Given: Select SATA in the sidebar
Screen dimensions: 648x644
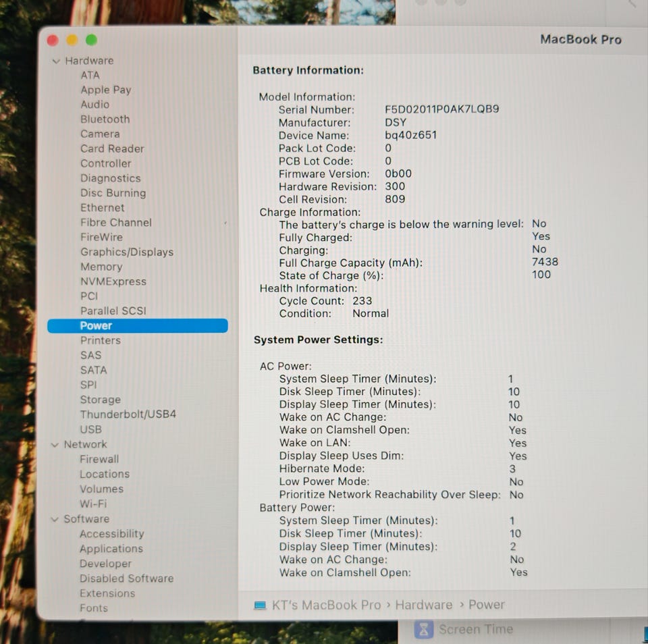Looking at the screenshot, I should point(94,371).
